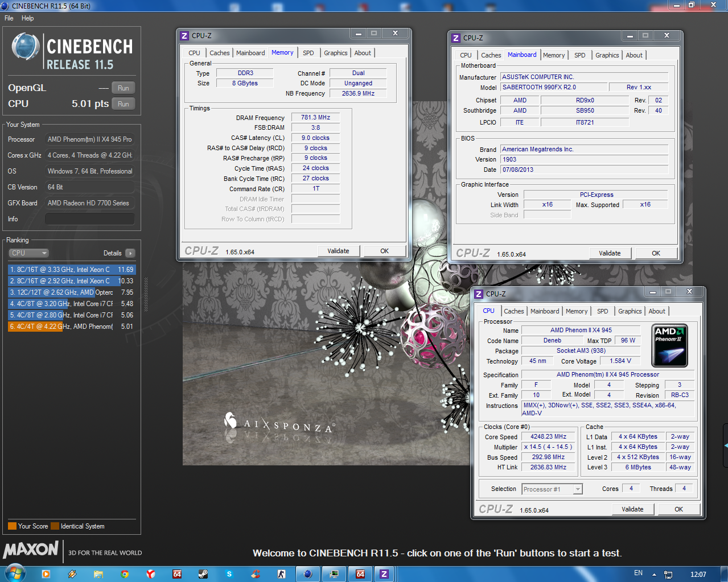Click the Code Name value Deneb

click(552, 340)
